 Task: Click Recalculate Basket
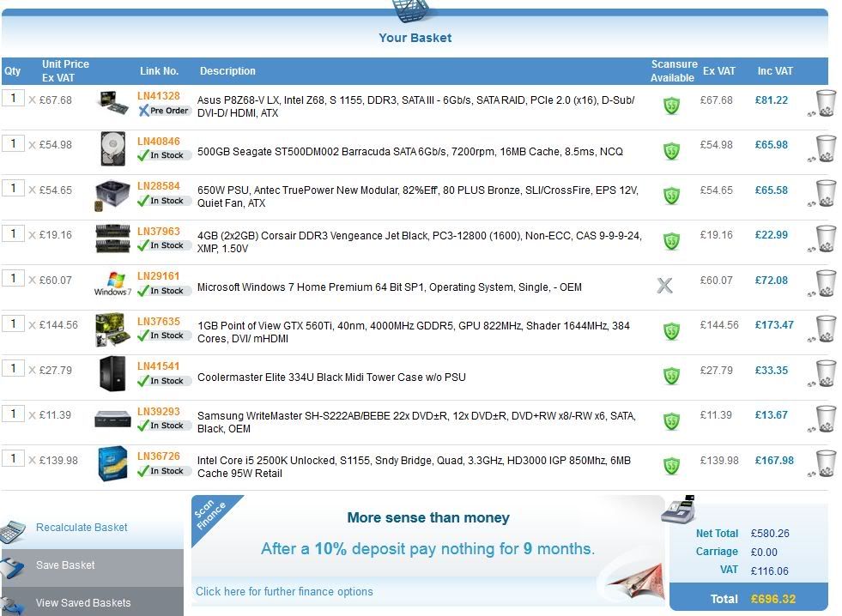[x=82, y=528]
